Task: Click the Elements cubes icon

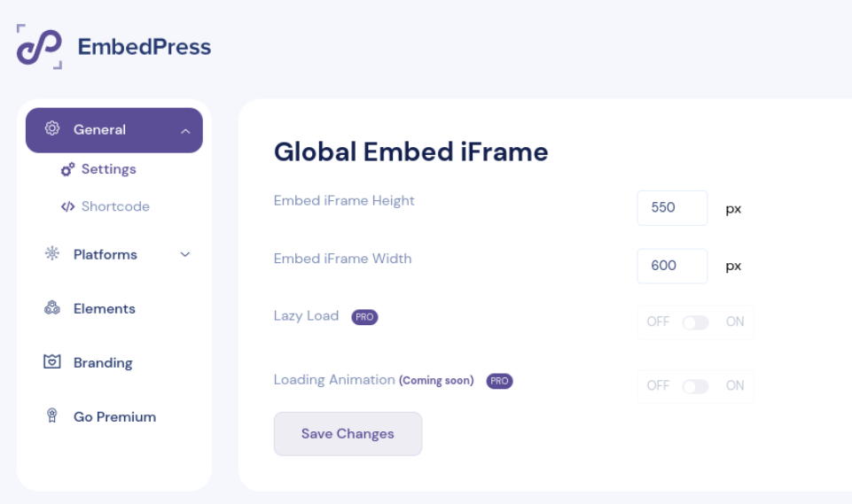Action: [x=52, y=308]
